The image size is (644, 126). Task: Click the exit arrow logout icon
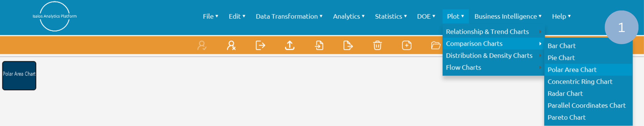[x=260, y=46]
